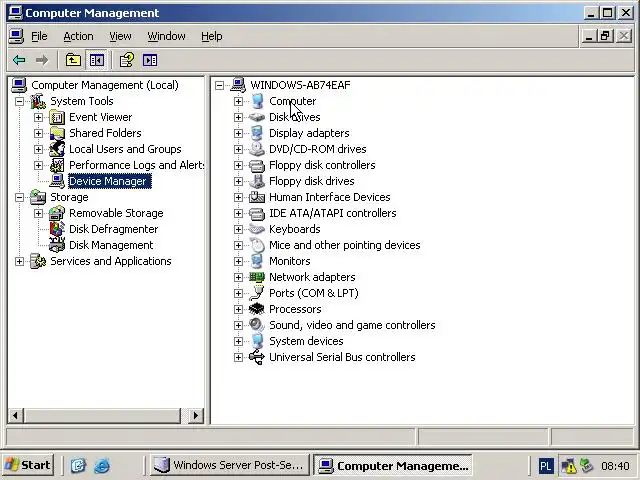Click the Network adapters card icon
This screenshot has width=640, height=480.
tap(257, 278)
